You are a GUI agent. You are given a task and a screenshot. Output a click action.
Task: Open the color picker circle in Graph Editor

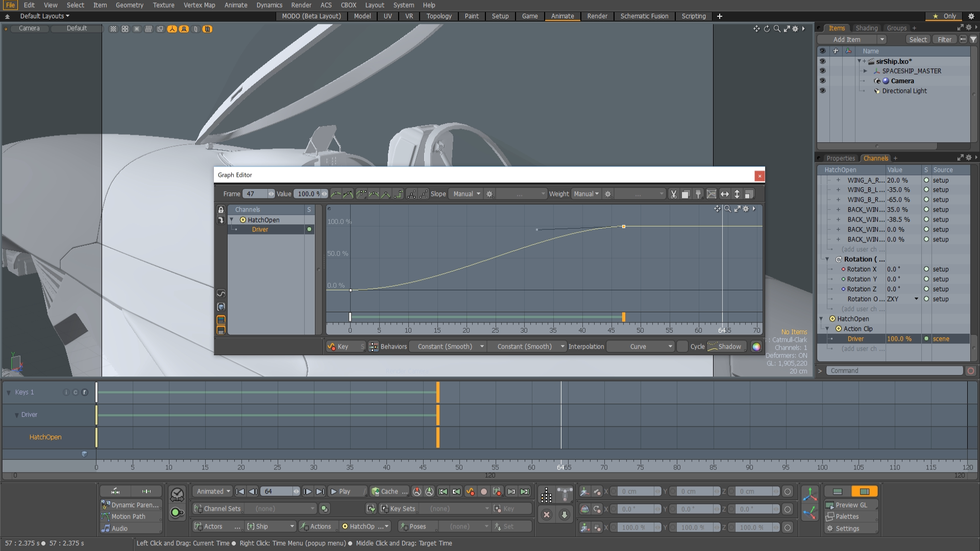pyautogui.click(x=756, y=346)
